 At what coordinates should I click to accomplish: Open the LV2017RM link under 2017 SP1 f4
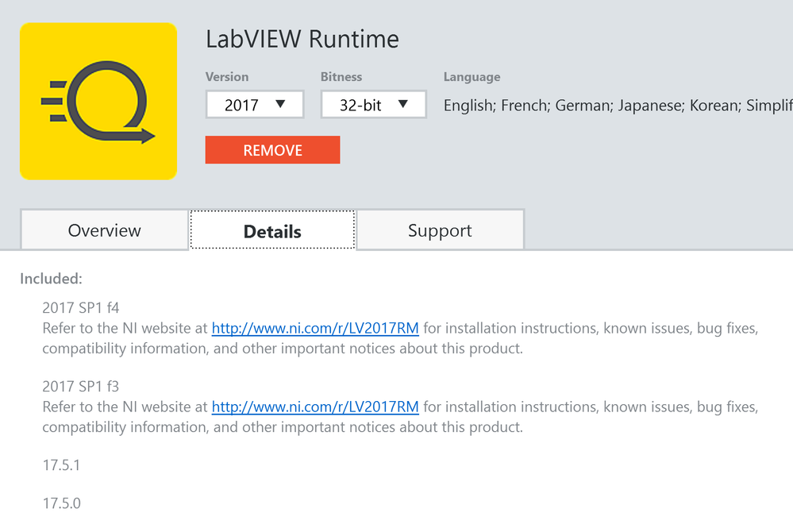[x=315, y=328]
